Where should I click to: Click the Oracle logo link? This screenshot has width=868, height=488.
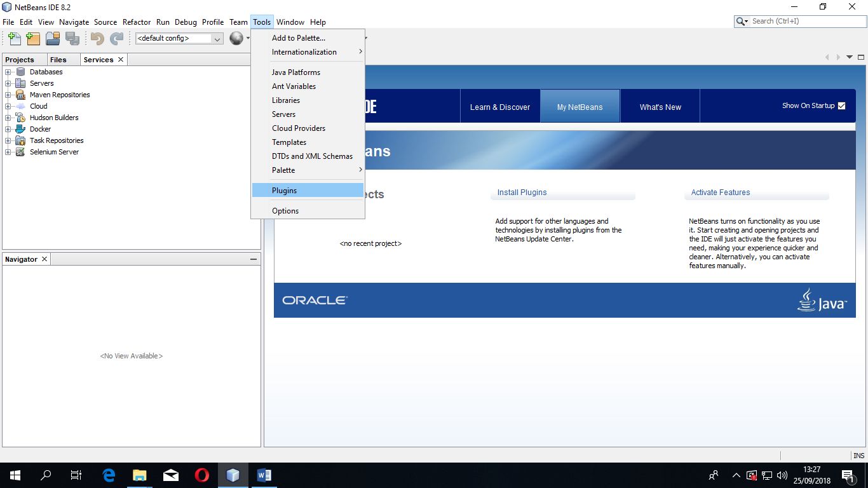pos(315,301)
